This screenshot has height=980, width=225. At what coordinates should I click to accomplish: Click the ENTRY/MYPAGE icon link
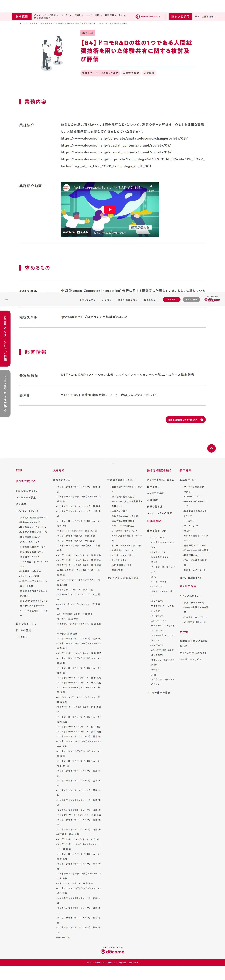148,17
